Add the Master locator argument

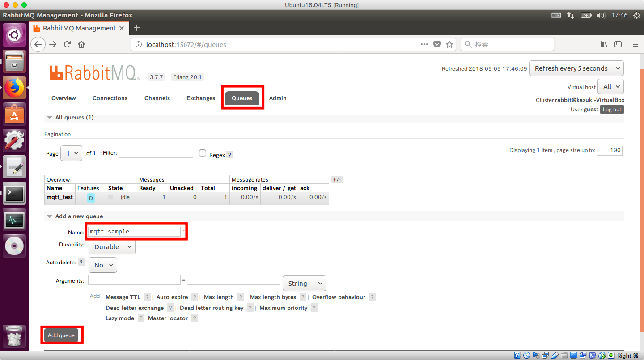(x=168, y=318)
